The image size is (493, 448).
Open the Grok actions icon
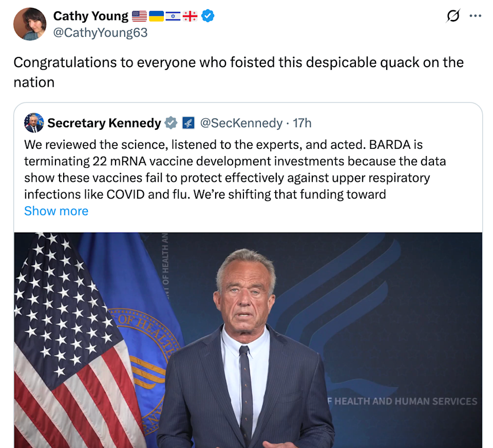point(453,16)
